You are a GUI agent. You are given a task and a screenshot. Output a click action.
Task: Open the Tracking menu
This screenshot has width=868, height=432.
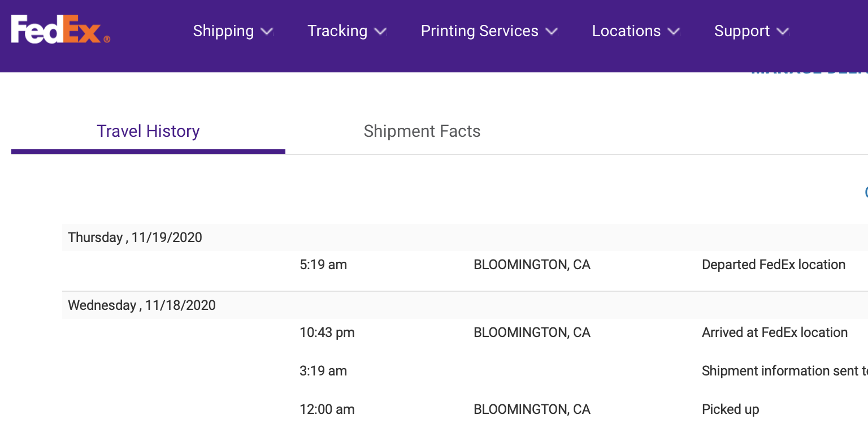(337, 31)
